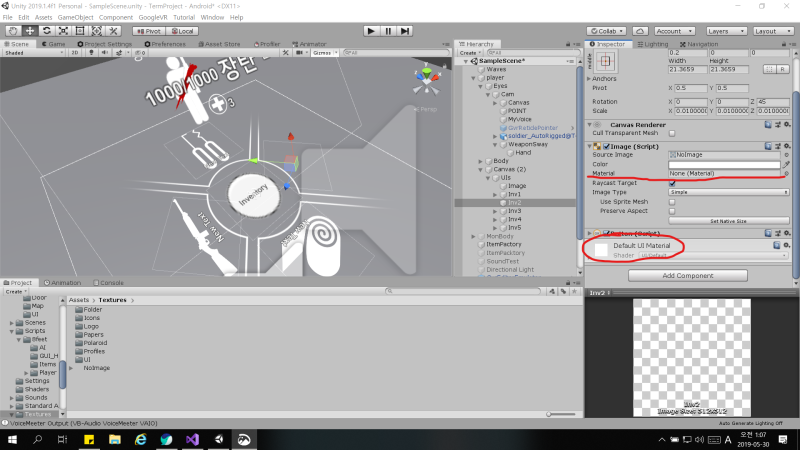Open Button script gear menu
800x450 pixels.
tap(787, 233)
